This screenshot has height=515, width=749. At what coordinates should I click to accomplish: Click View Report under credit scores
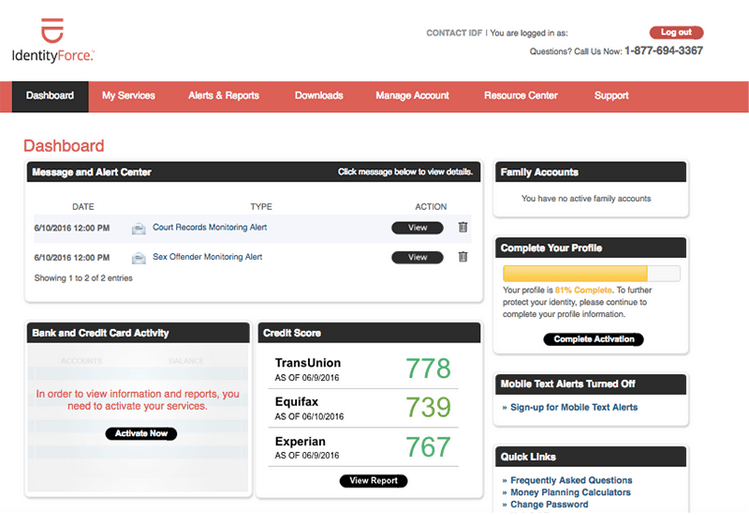point(374,481)
